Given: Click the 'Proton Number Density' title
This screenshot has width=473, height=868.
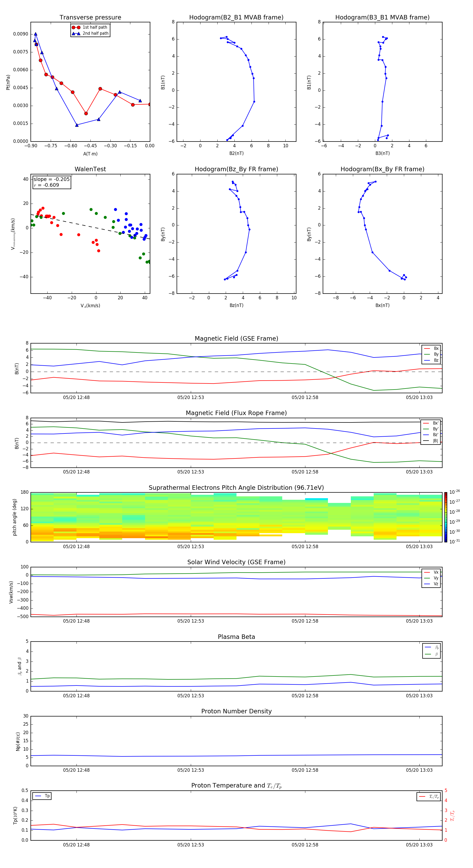Looking at the screenshot, I should [x=236, y=711].
